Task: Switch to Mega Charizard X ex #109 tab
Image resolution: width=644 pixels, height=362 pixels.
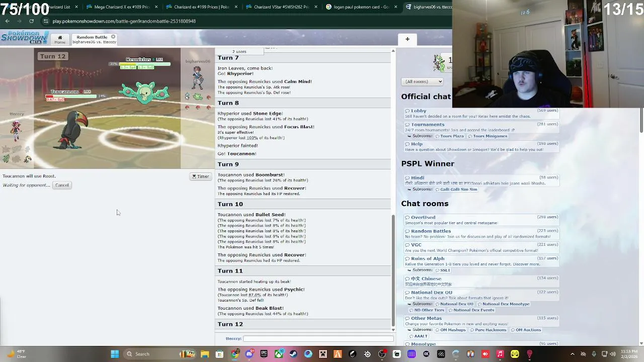Action: tap(122, 7)
